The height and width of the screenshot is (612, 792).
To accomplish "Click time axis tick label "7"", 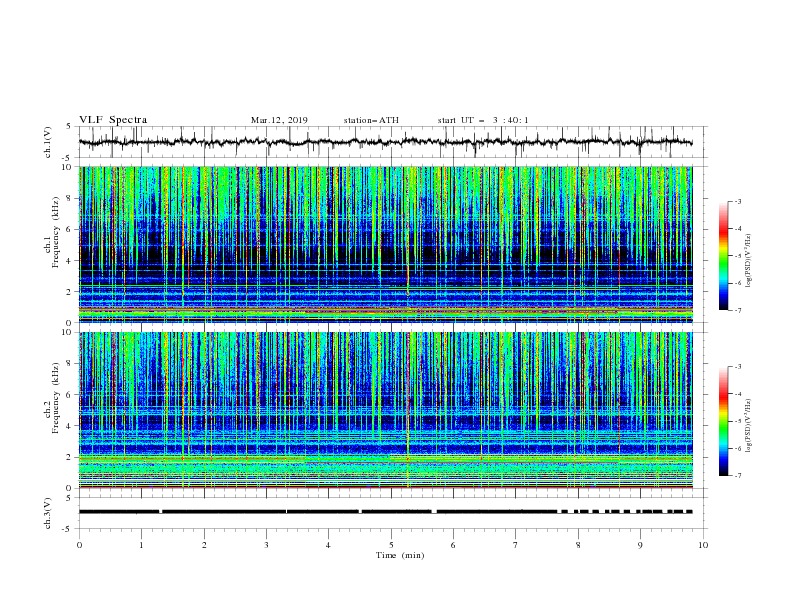I will (516, 545).
